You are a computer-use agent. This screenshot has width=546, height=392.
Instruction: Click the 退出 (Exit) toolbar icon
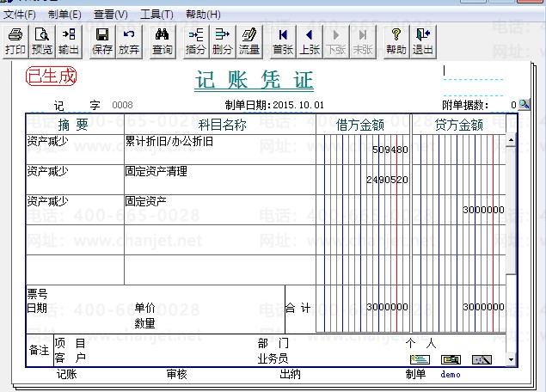(x=422, y=40)
